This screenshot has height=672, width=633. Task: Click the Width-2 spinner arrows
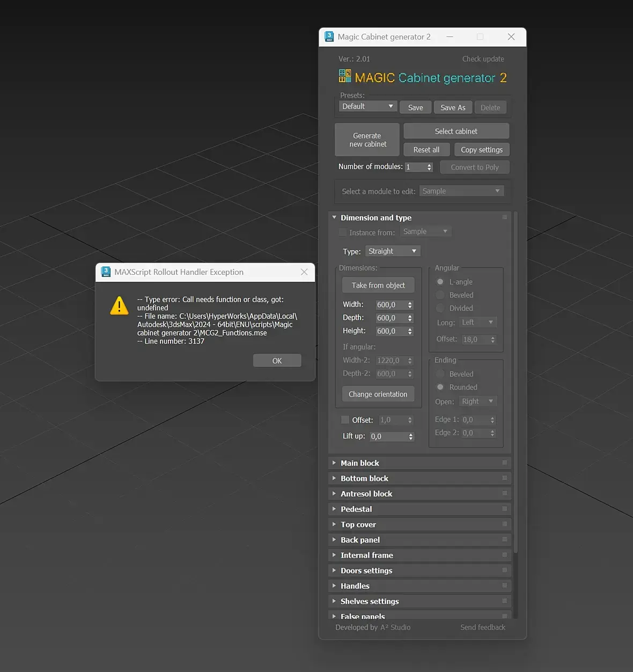[x=410, y=361]
